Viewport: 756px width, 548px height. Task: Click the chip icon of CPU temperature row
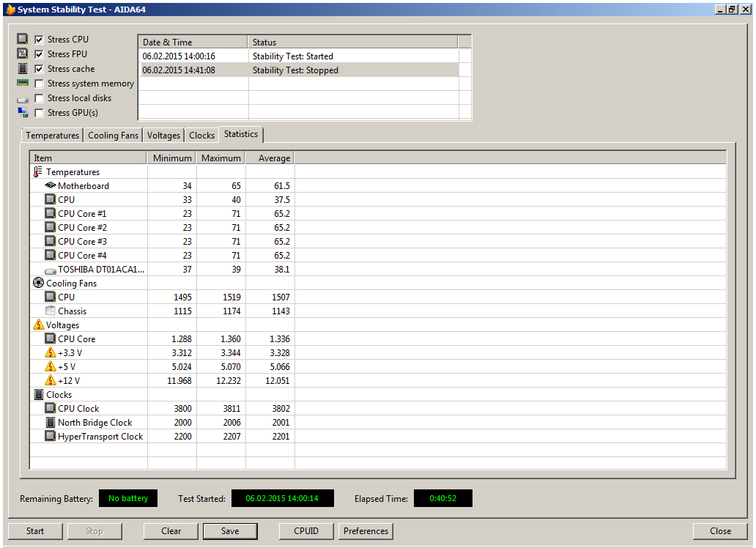point(50,199)
